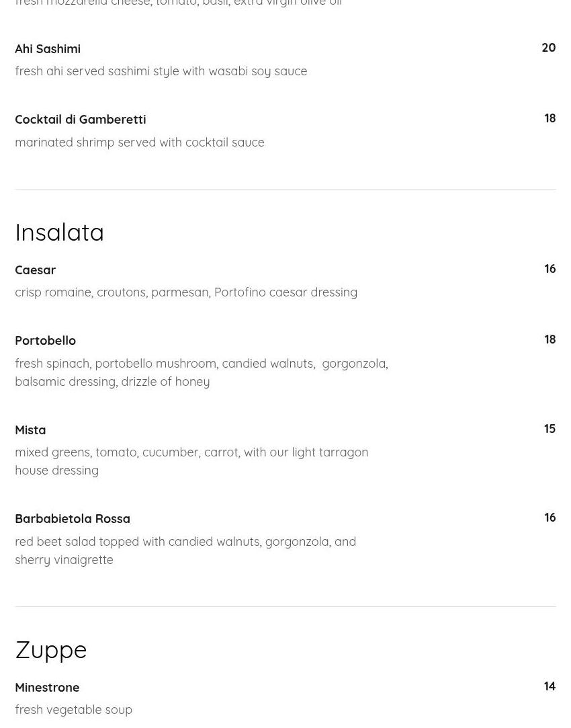
Task: Click the Portobello salad price
Action: pyautogui.click(x=550, y=339)
